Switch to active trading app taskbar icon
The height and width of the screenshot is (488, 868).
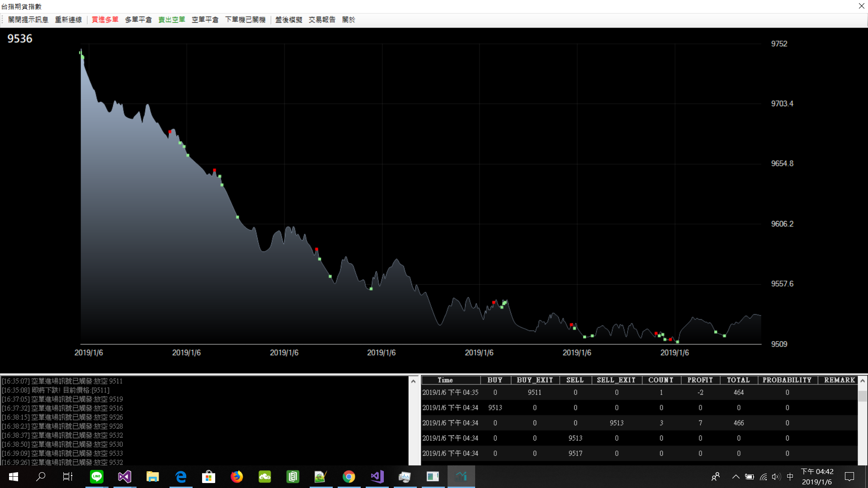461,477
